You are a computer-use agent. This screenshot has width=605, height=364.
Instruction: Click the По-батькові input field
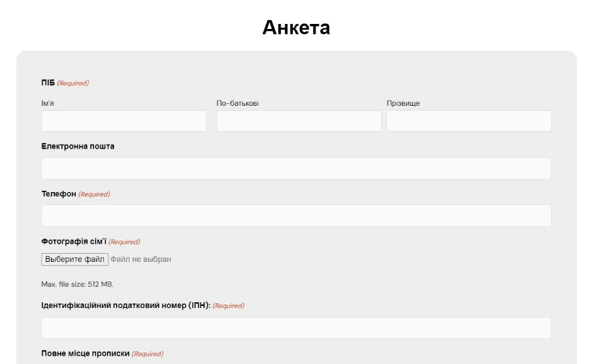click(x=296, y=118)
